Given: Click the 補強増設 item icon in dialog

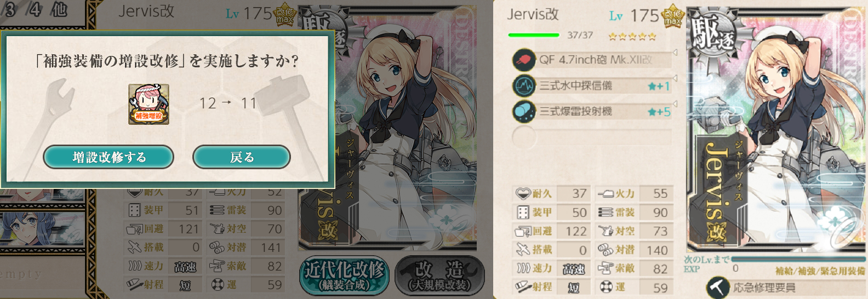Looking at the screenshot, I should 149,104.
